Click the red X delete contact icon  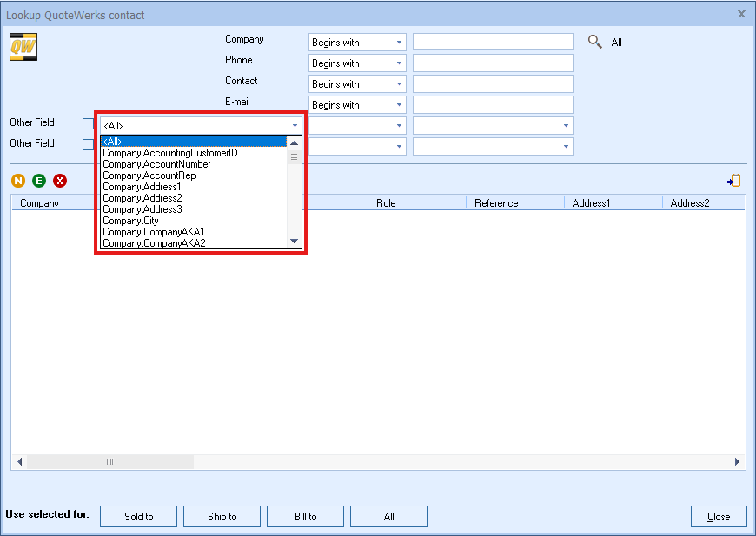point(60,181)
